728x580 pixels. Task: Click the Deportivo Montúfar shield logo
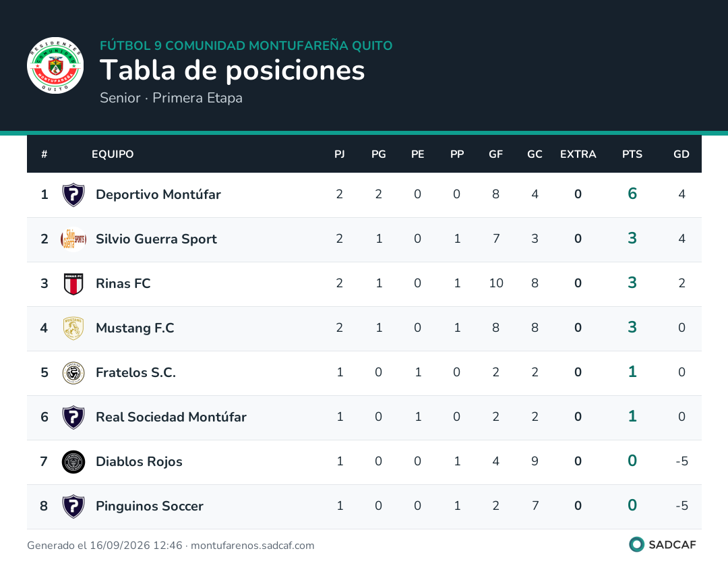click(73, 195)
